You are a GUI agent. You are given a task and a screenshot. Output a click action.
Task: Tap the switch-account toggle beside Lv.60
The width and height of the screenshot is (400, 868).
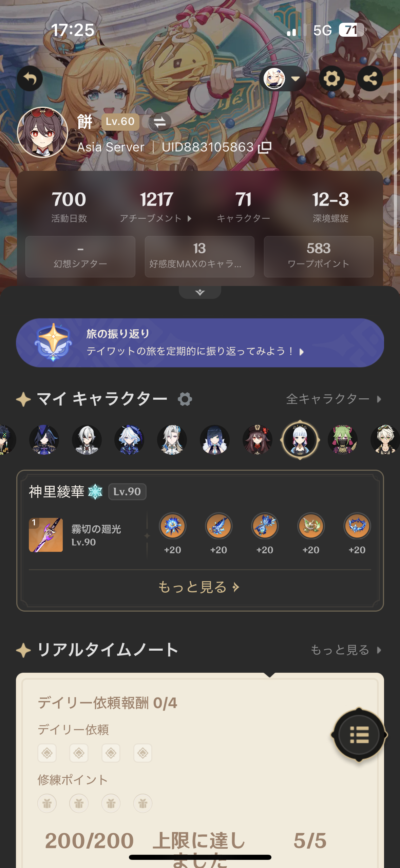(x=159, y=122)
